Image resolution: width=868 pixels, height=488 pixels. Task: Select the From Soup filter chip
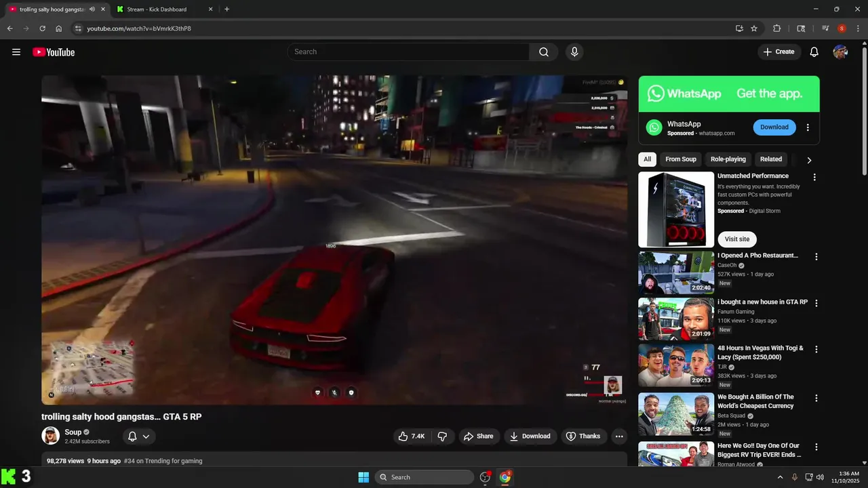coord(681,159)
